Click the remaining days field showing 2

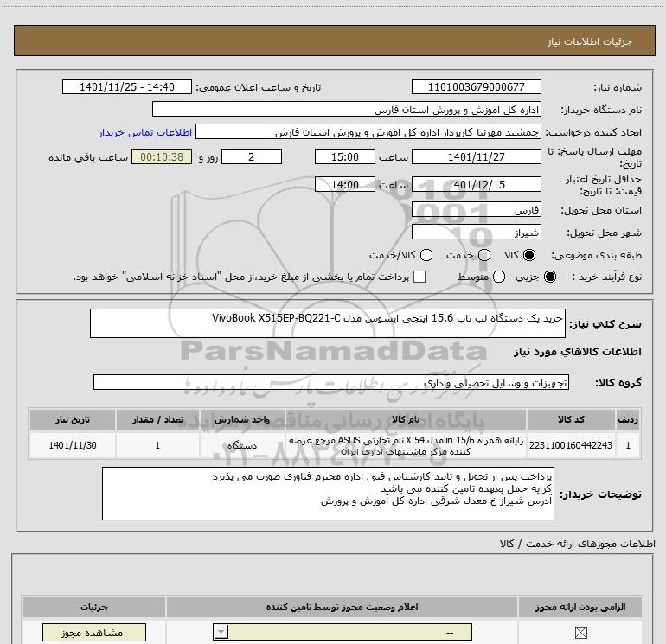pyautogui.click(x=252, y=156)
